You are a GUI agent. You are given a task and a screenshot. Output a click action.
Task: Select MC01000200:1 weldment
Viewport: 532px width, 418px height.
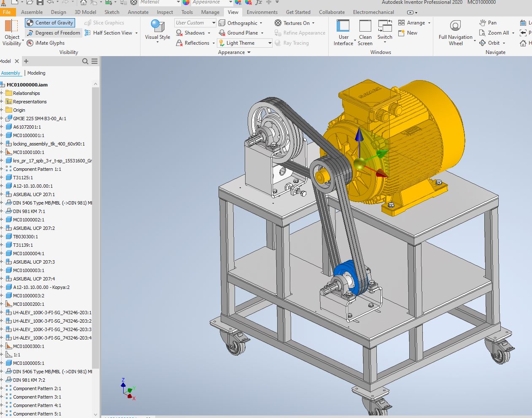(x=28, y=304)
